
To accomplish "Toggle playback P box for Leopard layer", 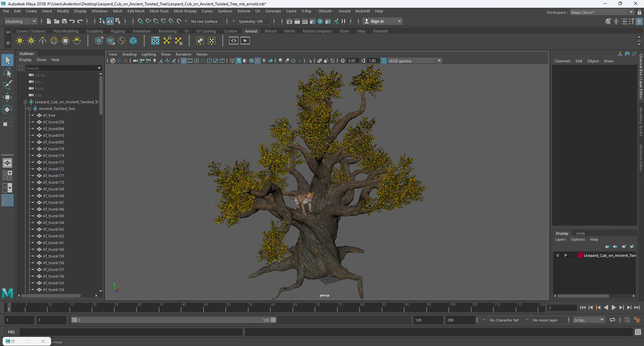I will 566,255.
